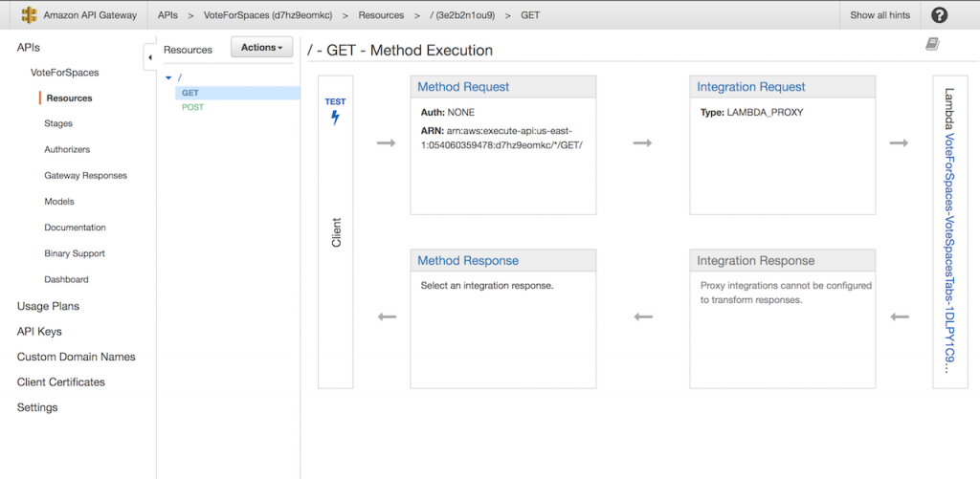This screenshot has height=479, width=980.
Task: Click the Integration Response heading
Action: 756,260
